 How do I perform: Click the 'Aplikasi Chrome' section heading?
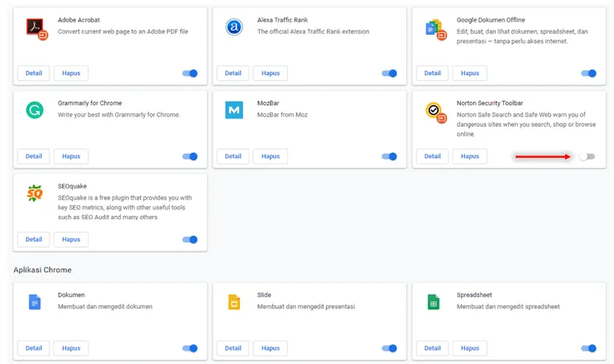point(42,270)
